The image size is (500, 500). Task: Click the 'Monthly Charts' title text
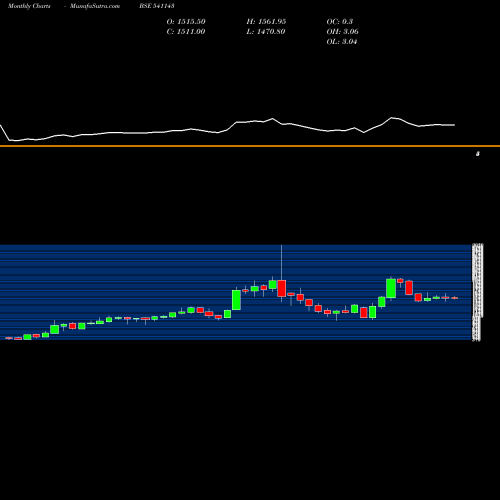(x=29, y=6)
